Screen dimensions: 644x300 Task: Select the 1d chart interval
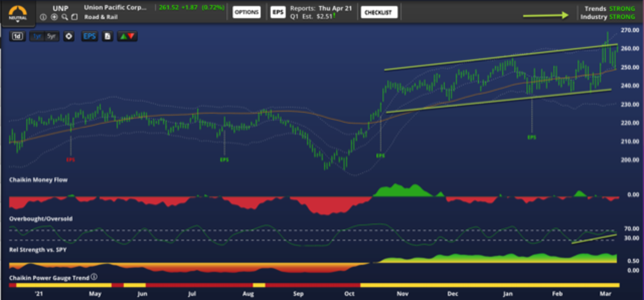[18, 36]
